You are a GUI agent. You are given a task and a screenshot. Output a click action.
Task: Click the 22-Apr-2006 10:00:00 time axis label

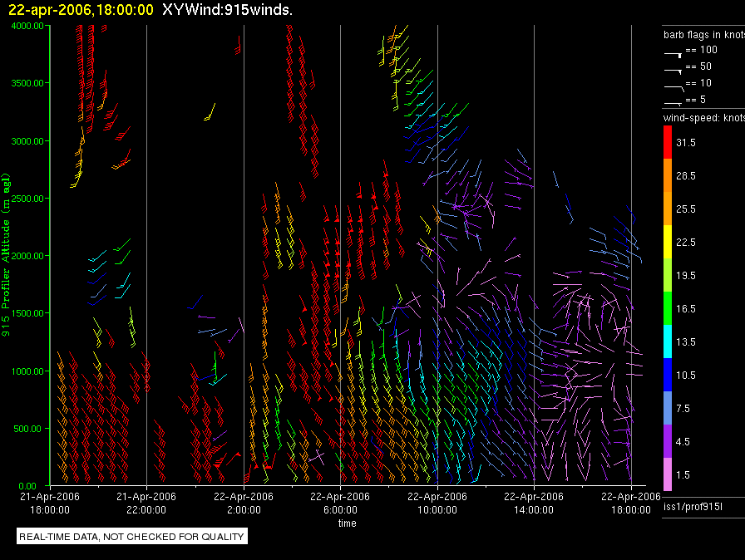tap(437, 503)
